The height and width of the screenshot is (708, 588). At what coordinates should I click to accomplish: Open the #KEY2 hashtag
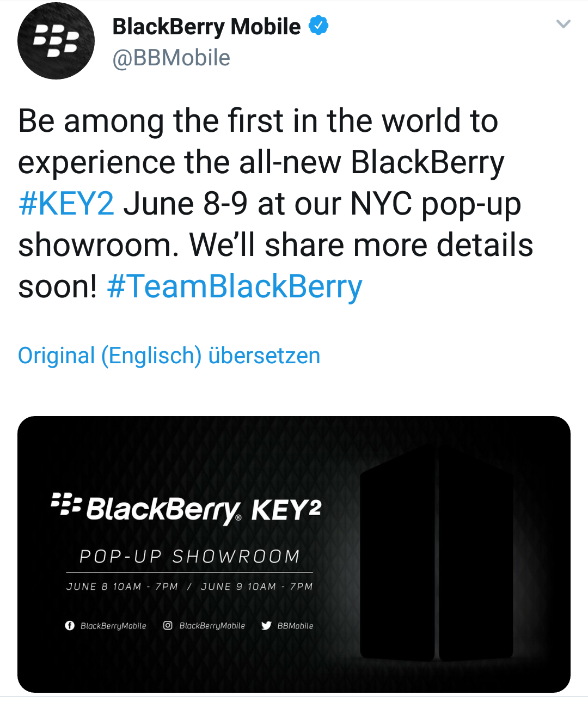coord(66,204)
